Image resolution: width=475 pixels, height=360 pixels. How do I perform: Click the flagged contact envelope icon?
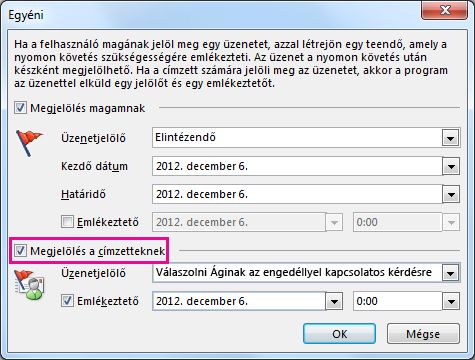(x=29, y=284)
